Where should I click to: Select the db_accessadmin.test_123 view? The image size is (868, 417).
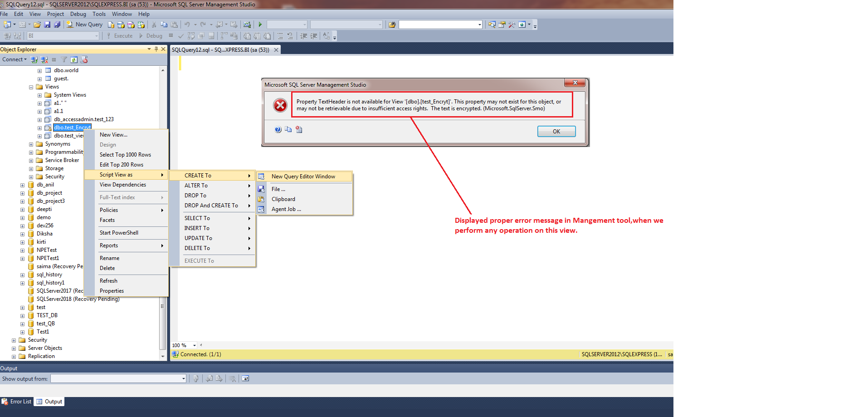click(x=84, y=119)
